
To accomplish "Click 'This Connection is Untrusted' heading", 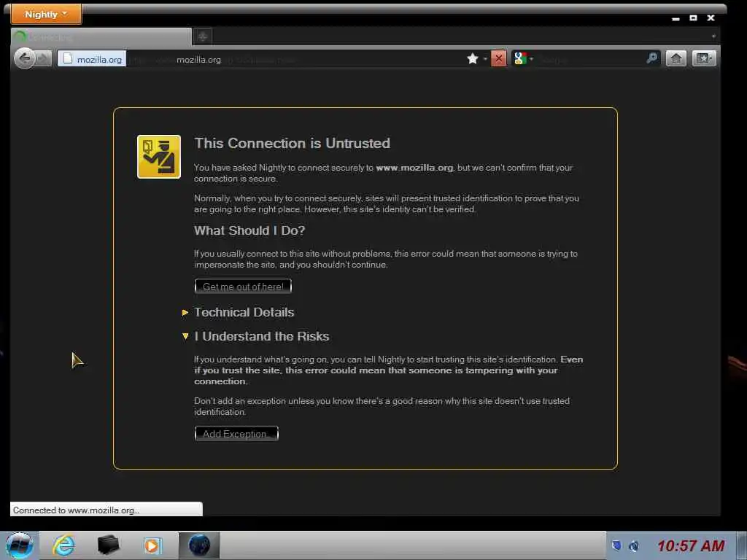I will 292,143.
